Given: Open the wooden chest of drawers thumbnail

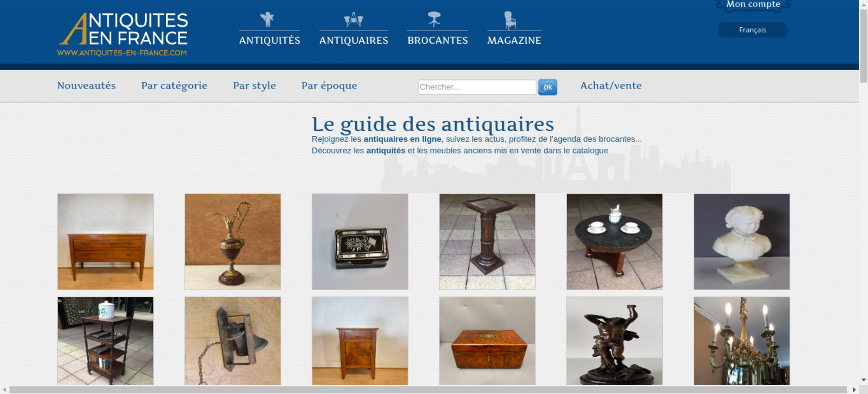Looking at the screenshot, I should click(x=105, y=242).
